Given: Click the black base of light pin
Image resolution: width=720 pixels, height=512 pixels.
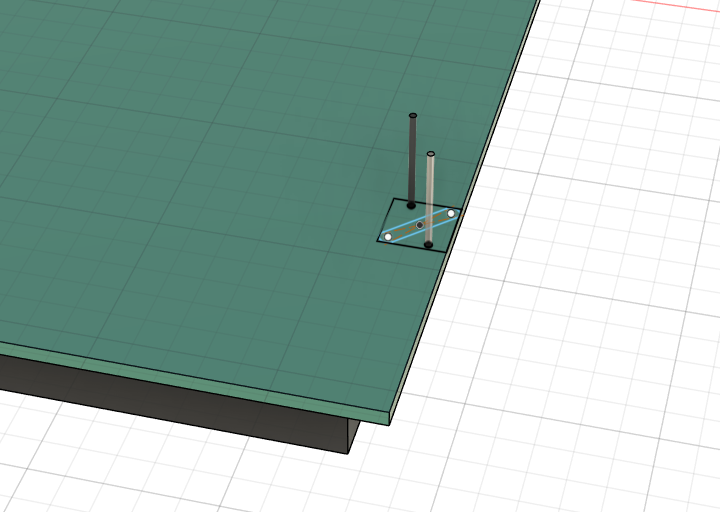Looking at the screenshot, I should tap(428, 244).
